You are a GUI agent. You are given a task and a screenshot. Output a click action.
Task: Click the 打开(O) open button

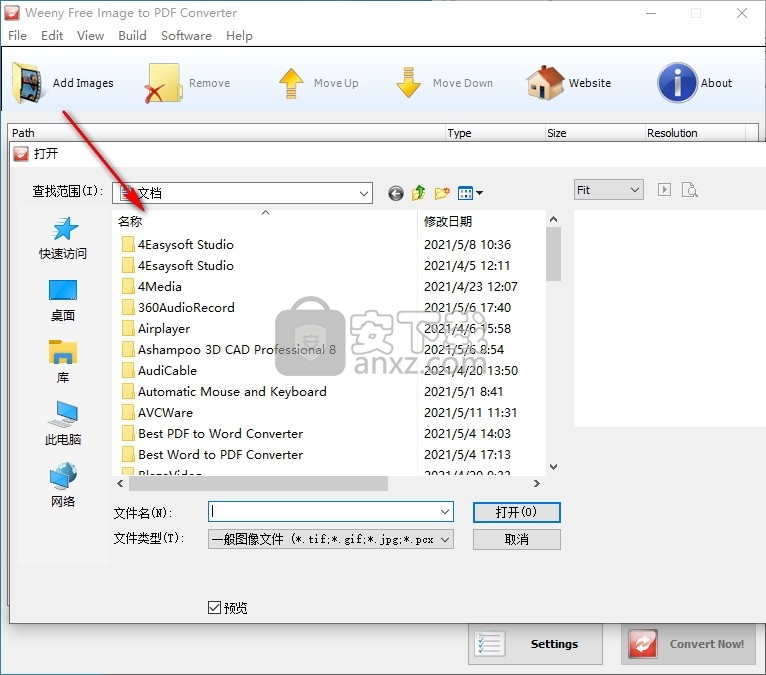(x=516, y=512)
